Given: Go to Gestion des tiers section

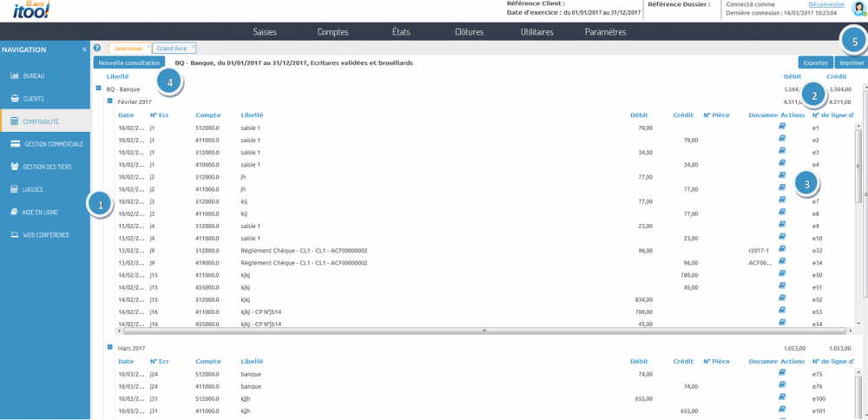Looking at the screenshot, I should click(x=43, y=166).
